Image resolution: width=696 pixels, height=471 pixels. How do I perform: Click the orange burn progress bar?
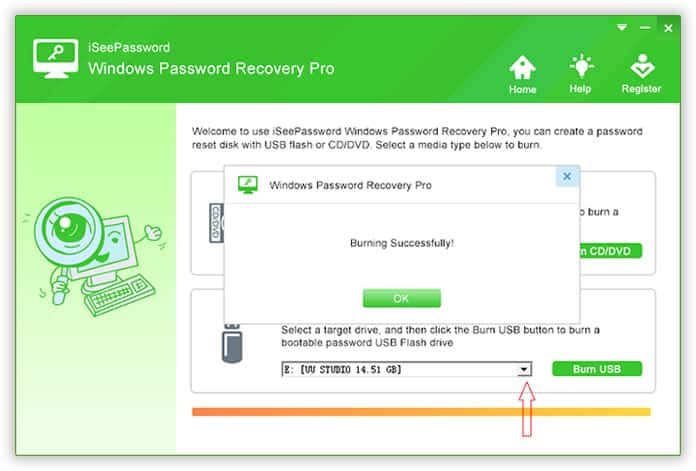[421, 412]
